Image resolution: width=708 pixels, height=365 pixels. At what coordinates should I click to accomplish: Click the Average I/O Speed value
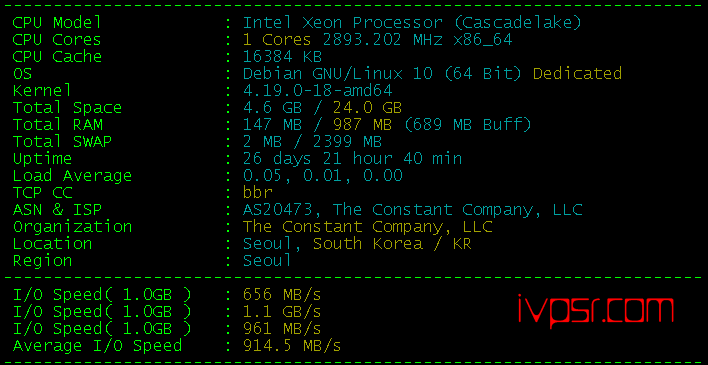click(292, 346)
